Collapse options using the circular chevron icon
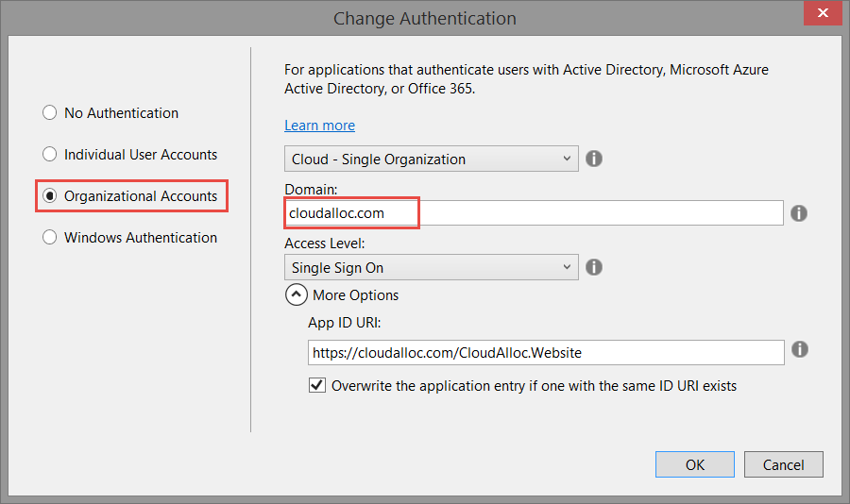 pyautogui.click(x=297, y=295)
